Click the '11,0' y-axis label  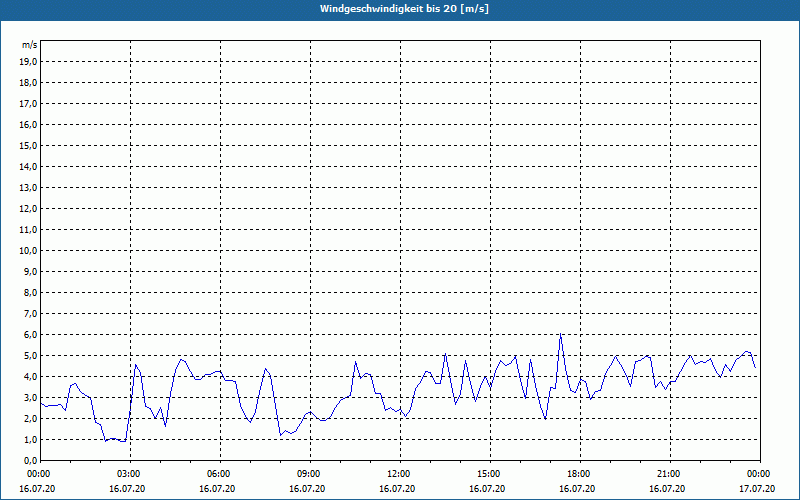coord(29,230)
